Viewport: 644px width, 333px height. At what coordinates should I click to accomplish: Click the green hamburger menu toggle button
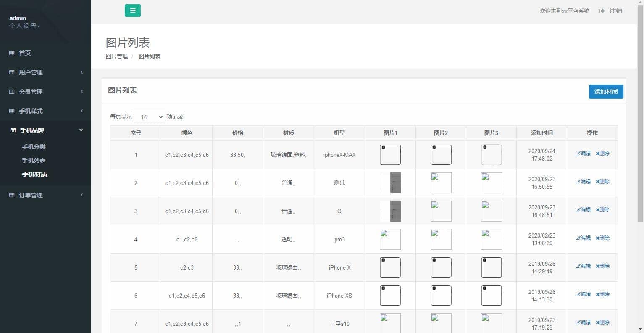(132, 11)
